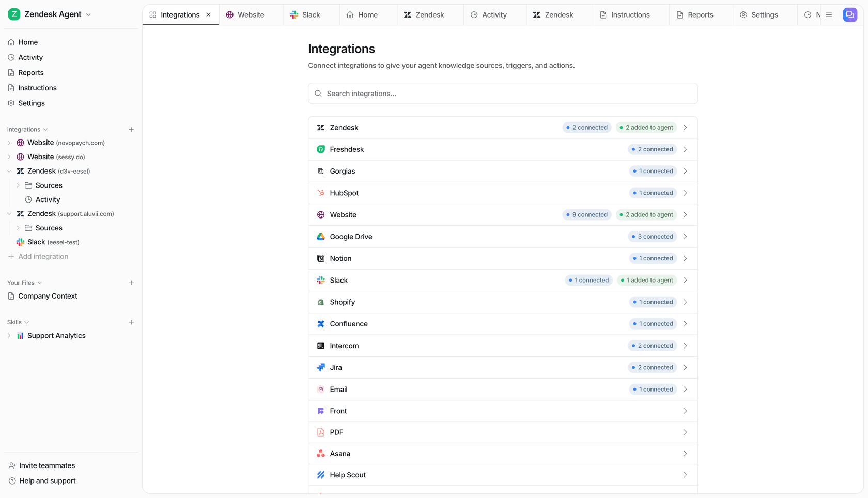Open Home in the sidebar

point(28,42)
